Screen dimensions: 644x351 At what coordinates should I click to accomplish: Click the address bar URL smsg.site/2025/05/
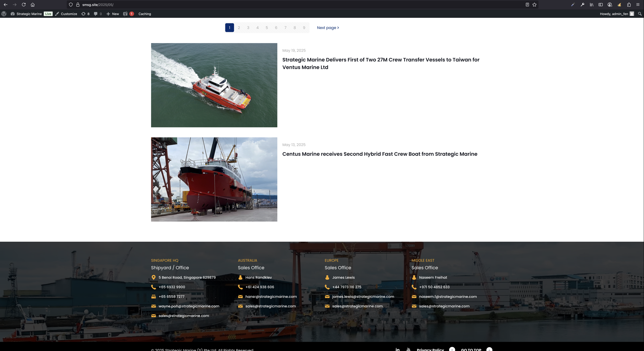coord(98,5)
